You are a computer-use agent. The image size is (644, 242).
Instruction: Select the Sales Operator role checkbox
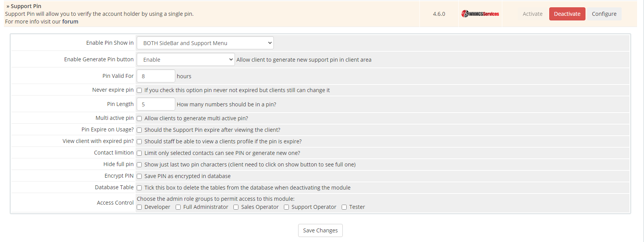tap(236, 207)
